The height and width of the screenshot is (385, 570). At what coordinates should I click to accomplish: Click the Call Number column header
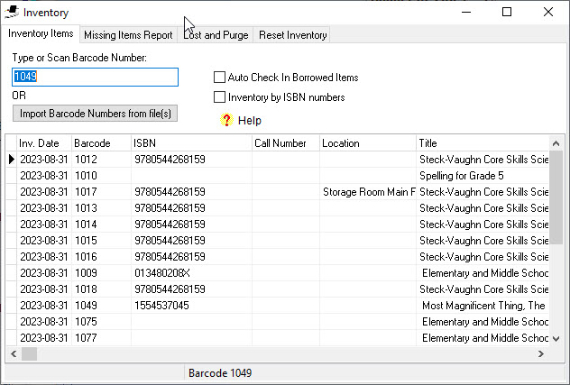pyautogui.click(x=286, y=143)
